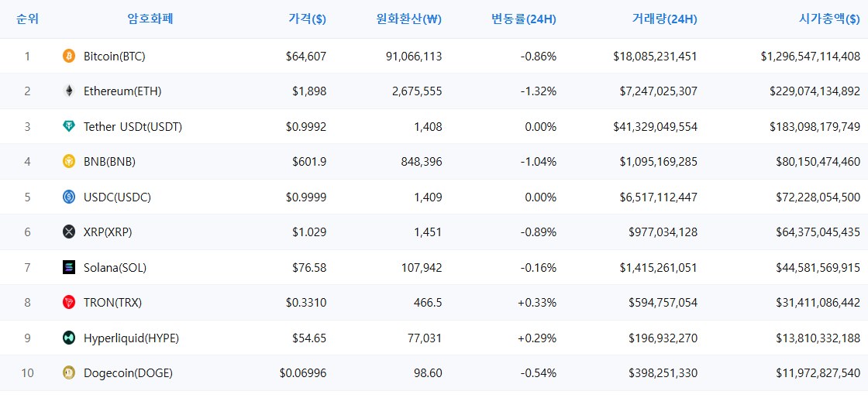868x398 pixels.
Task: Sort by the 변동률(24H) column header
Action: pos(524,19)
